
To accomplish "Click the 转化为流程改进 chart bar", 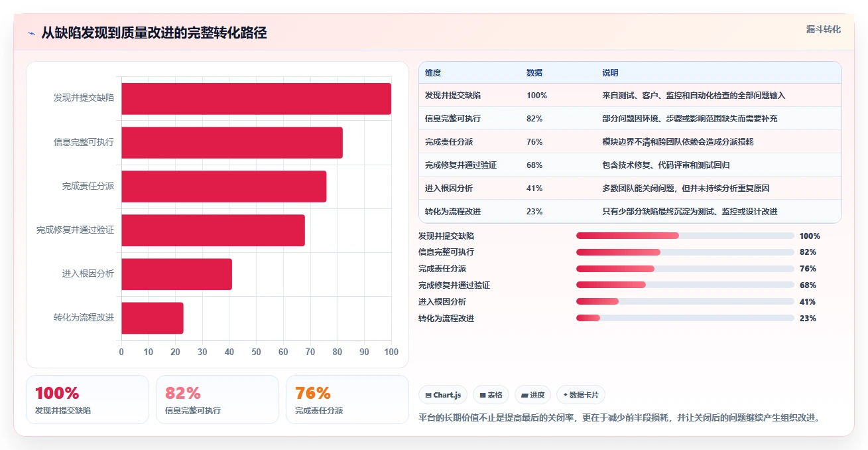I will (x=153, y=318).
